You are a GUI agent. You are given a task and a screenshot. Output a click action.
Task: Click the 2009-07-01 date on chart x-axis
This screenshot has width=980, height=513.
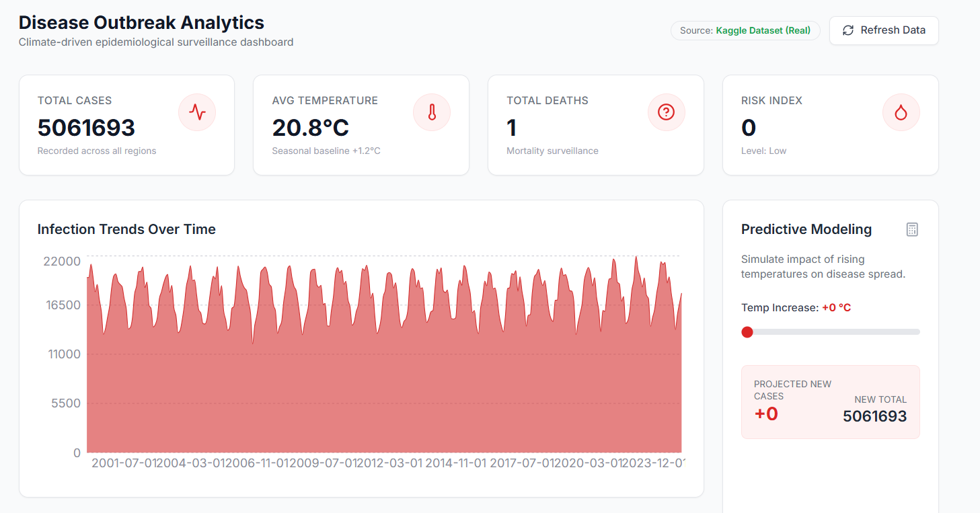tap(326, 463)
